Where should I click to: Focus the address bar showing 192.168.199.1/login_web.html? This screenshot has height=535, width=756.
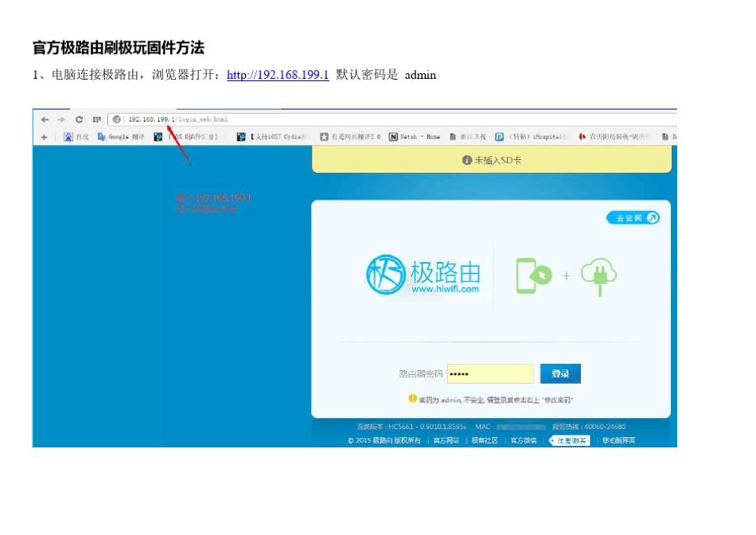[393, 119]
